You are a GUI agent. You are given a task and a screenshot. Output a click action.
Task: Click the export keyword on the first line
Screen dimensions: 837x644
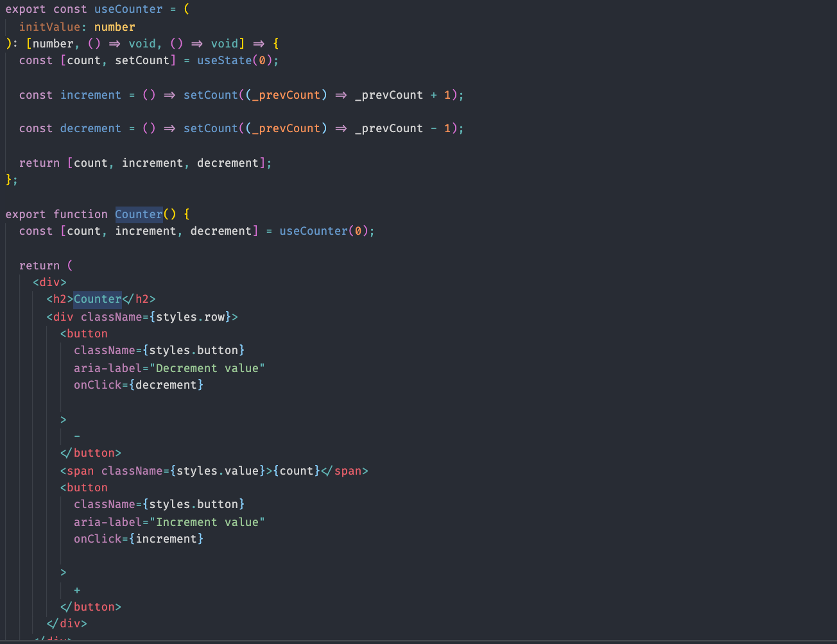25,9
